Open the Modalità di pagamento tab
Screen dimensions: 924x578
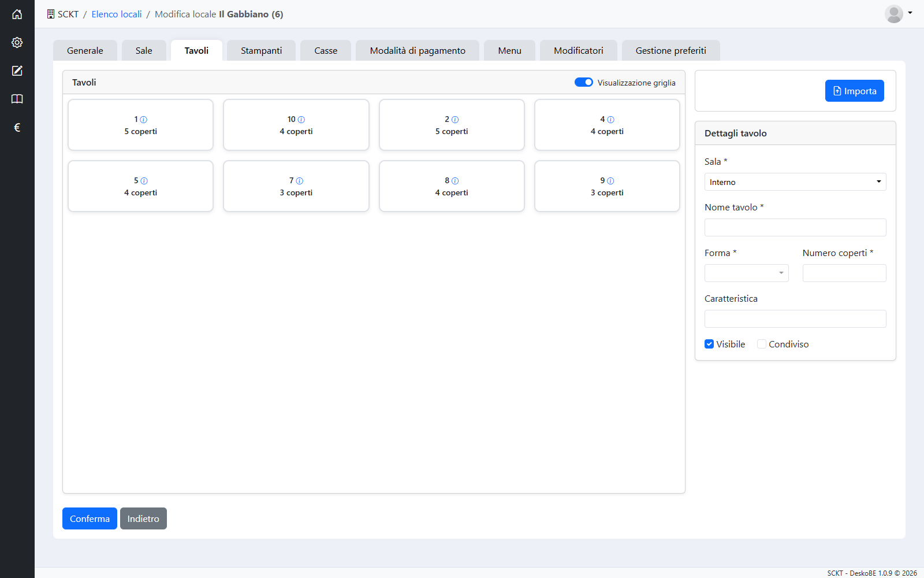pos(418,50)
